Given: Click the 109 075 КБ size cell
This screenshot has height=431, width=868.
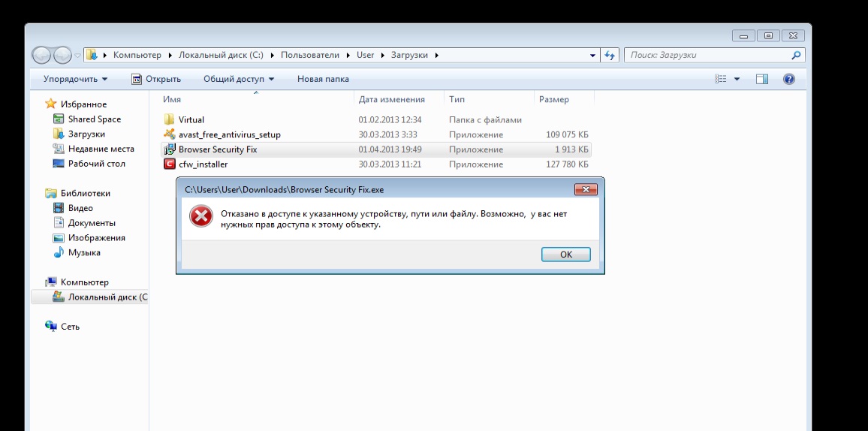Looking at the screenshot, I should tap(567, 134).
